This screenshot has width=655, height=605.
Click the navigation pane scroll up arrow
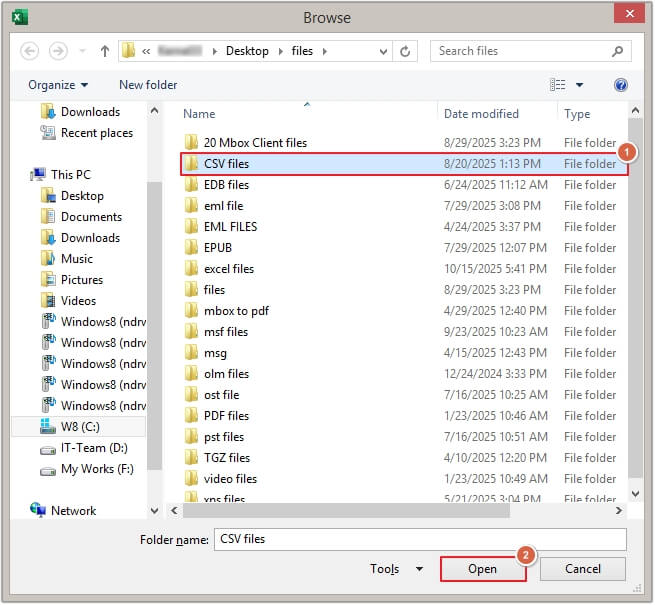tap(154, 111)
